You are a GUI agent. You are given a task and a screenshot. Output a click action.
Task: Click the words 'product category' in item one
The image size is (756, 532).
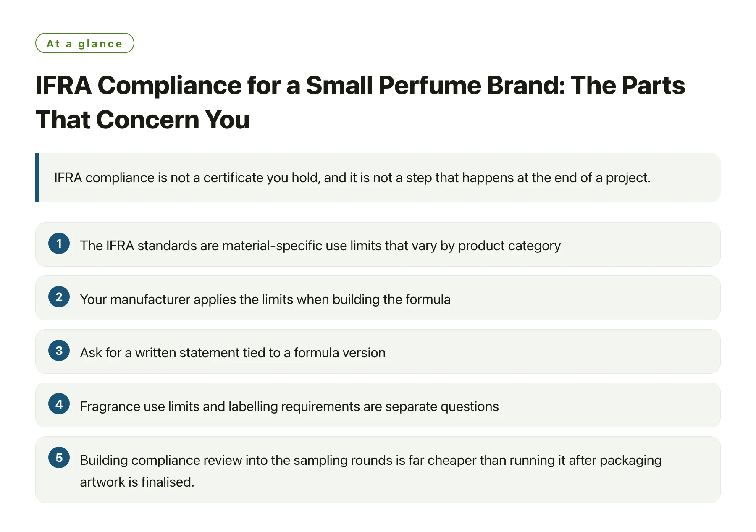509,246
